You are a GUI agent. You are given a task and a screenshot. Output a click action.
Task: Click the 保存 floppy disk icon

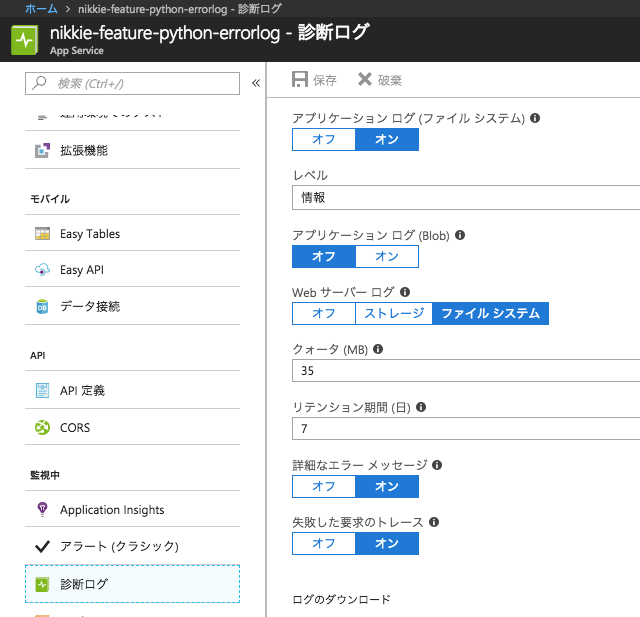point(300,79)
